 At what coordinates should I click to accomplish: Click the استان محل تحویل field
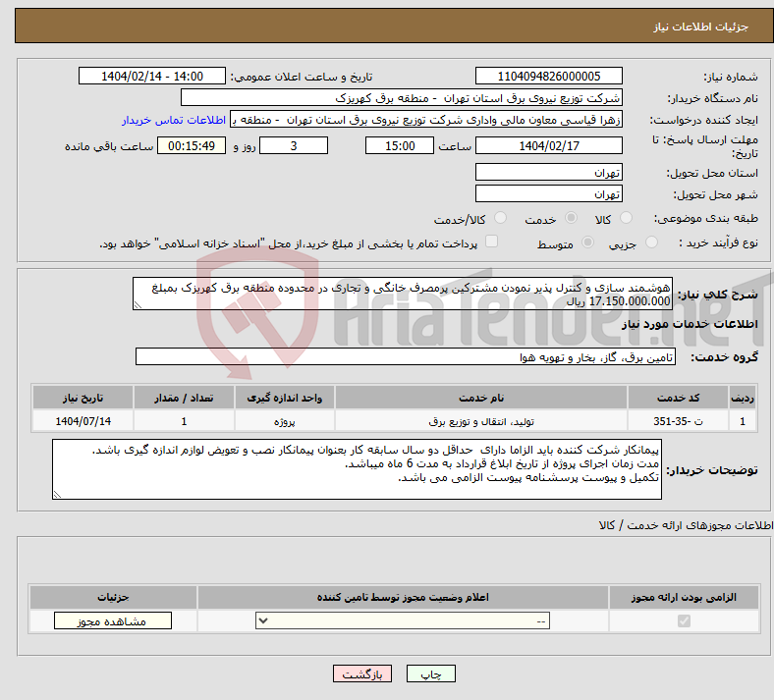coord(548,173)
